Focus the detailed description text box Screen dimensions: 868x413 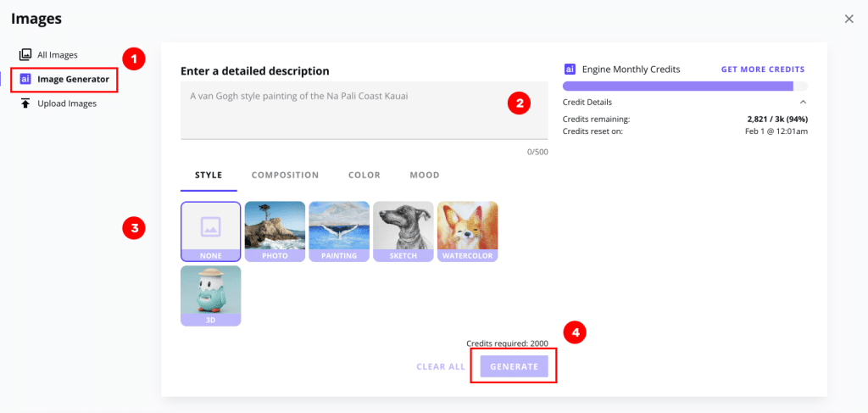click(364, 110)
